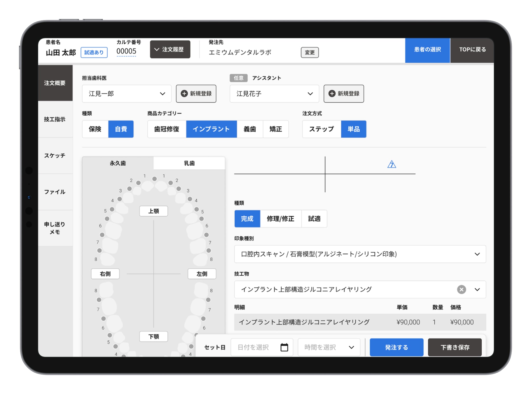
Task: Open the 技工指示 sidebar section
Action: coord(55,119)
